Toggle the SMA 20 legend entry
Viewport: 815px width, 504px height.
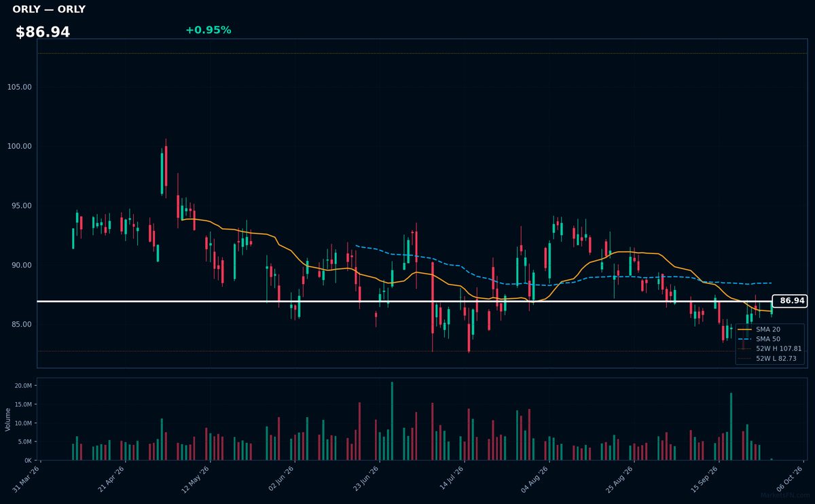tap(759, 329)
